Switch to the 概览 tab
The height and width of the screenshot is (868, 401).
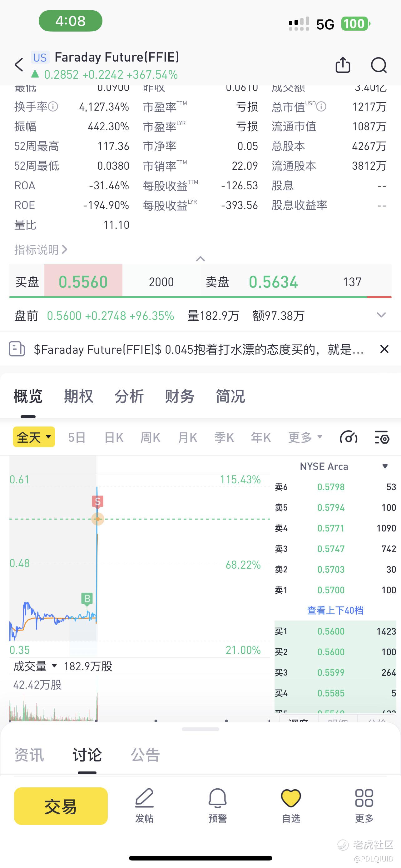28,396
